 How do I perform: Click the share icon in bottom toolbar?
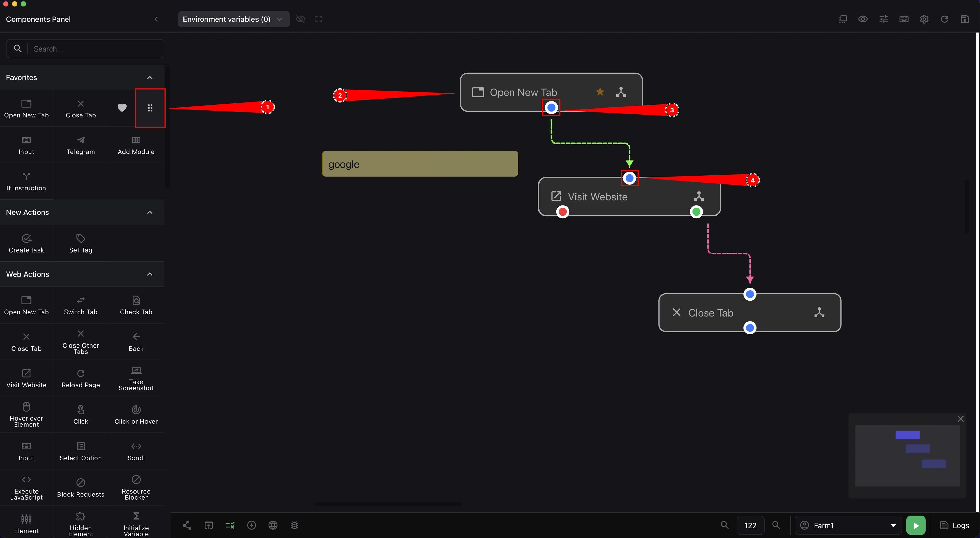(187, 525)
